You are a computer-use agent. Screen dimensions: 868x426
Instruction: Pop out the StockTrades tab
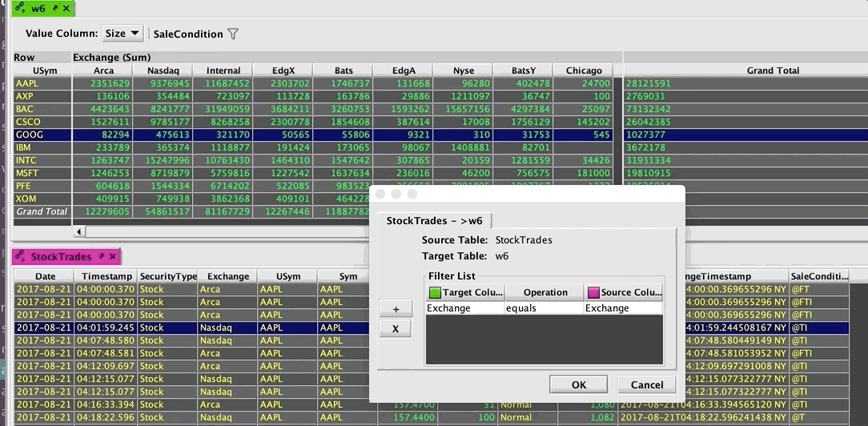coord(101,257)
